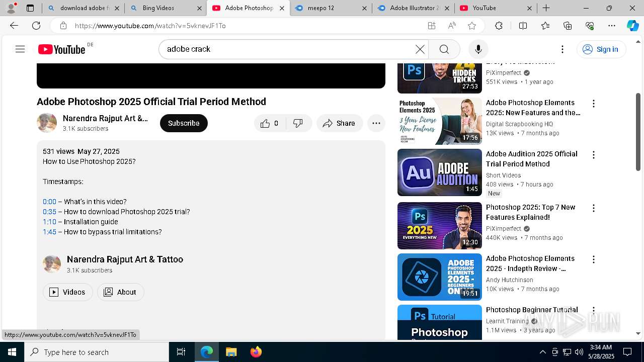Open Adobe Audition thumbnail video
The width and height of the screenshot is (644, 362).
tap(440, 172)
